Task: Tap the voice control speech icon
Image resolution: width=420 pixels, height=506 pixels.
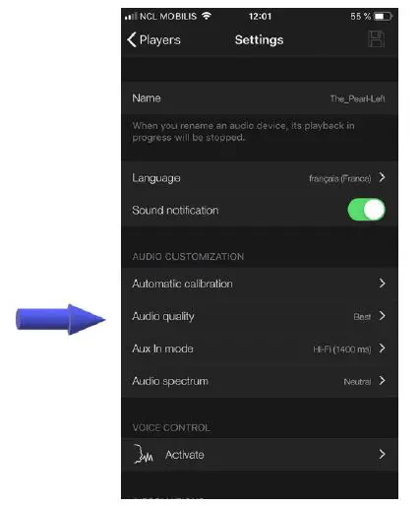Action: [143, 454]
